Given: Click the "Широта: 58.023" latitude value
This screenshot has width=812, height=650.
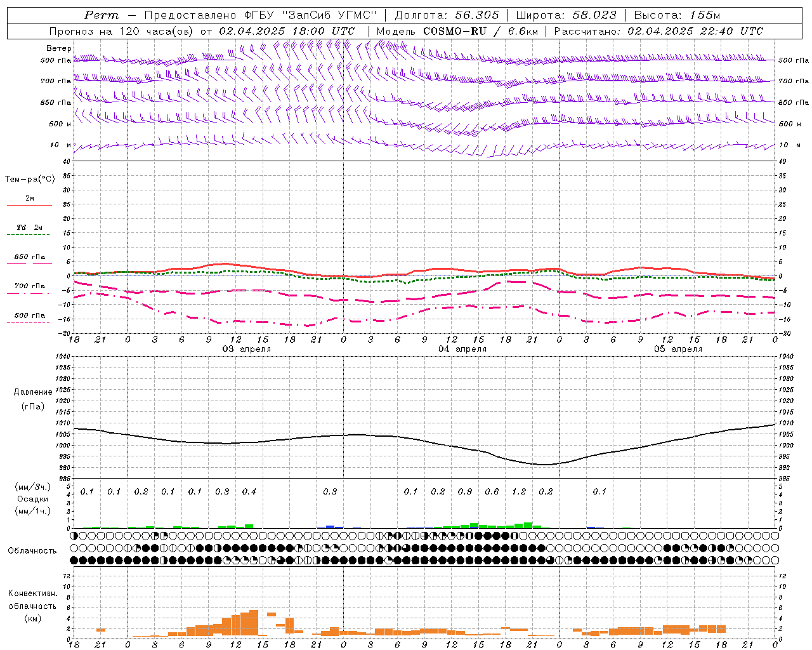Looking at the screenshot, I should click(x=566, y=15).
